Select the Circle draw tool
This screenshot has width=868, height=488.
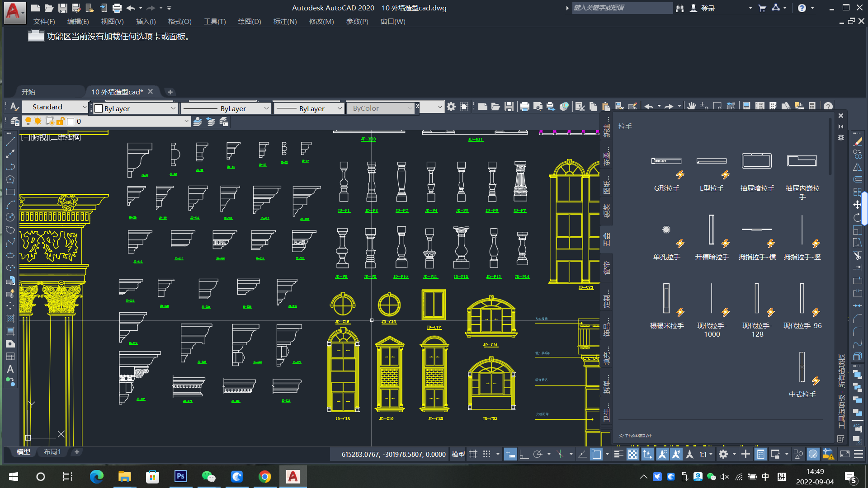[x=10, y=217]
